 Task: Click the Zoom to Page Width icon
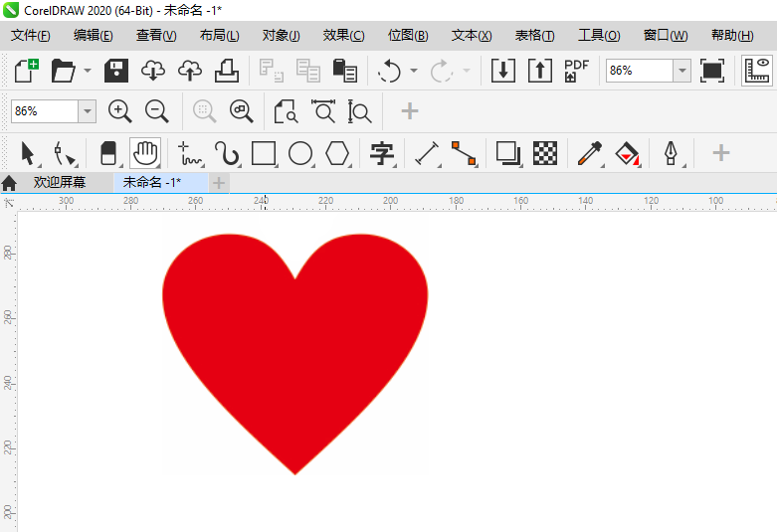[x=323, y=111]
